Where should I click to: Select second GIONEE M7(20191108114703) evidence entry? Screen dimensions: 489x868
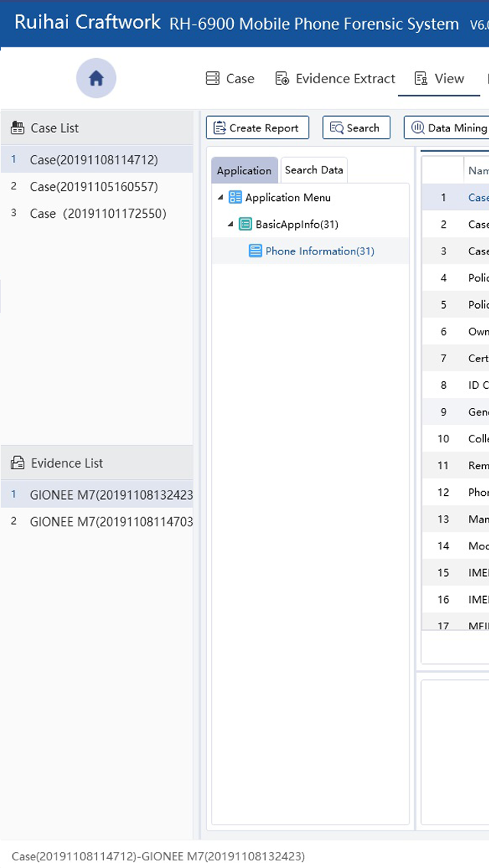tap(111, 521)
